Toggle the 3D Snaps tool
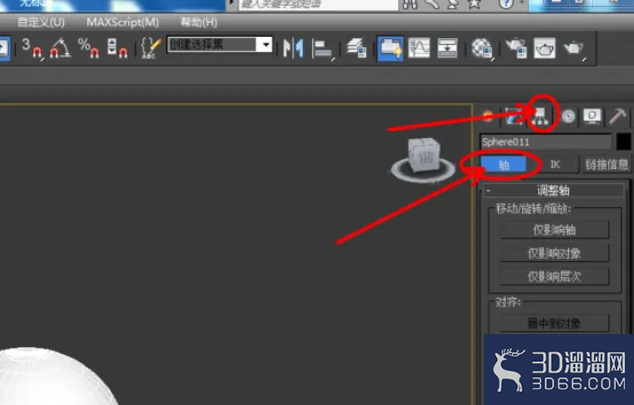 (x=32, y=48)
